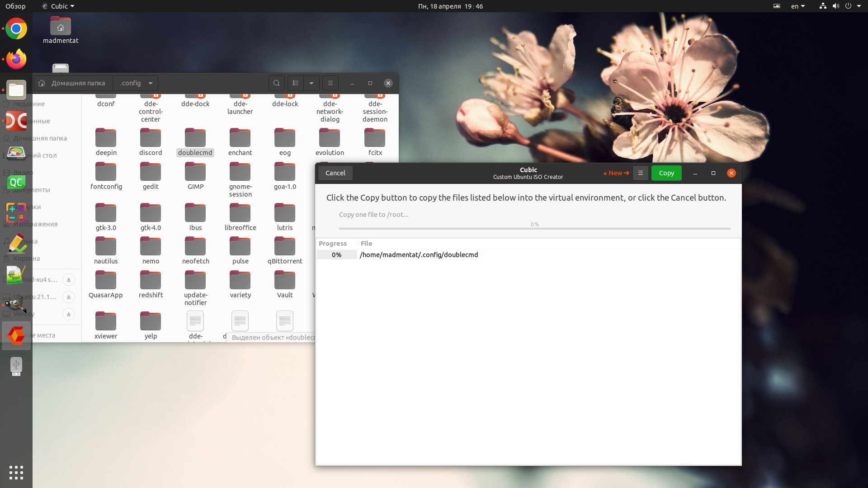Go to Домашняя папка in path bar

(x=73, y=83)
